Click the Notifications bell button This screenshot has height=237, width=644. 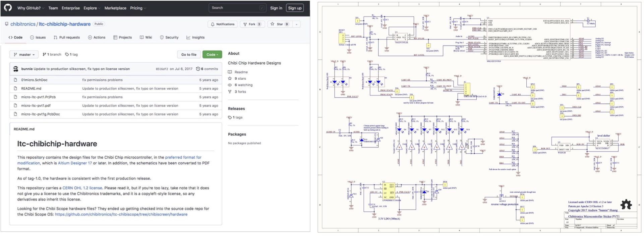(223, 24)
